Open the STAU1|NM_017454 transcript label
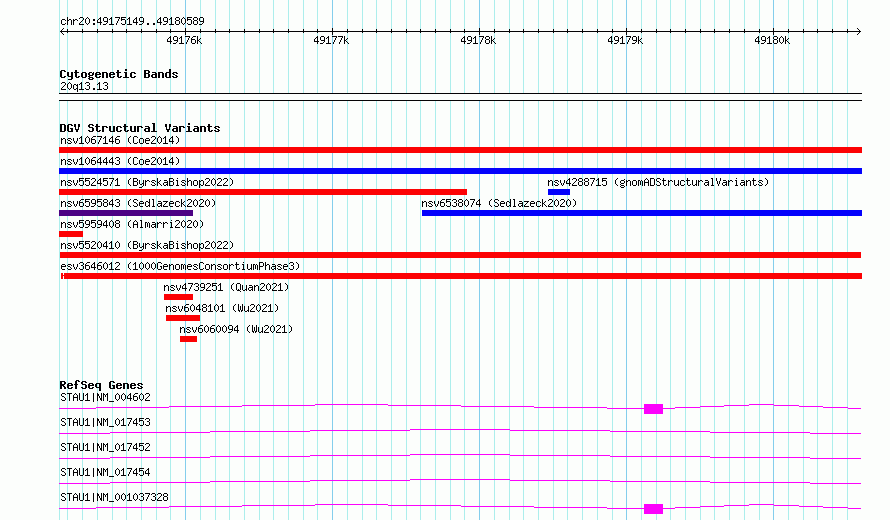 click(105, 472)
